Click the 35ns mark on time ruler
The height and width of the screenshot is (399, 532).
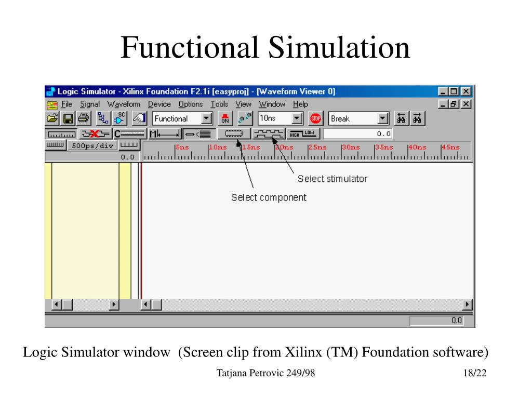(384, 147)
